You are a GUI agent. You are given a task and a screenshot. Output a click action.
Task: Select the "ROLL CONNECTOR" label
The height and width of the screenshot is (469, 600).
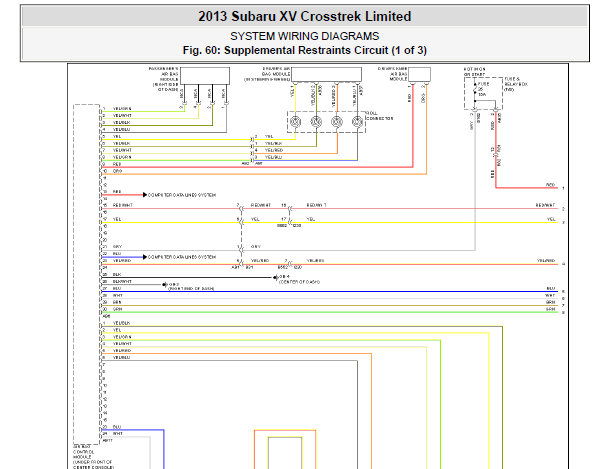380,116
